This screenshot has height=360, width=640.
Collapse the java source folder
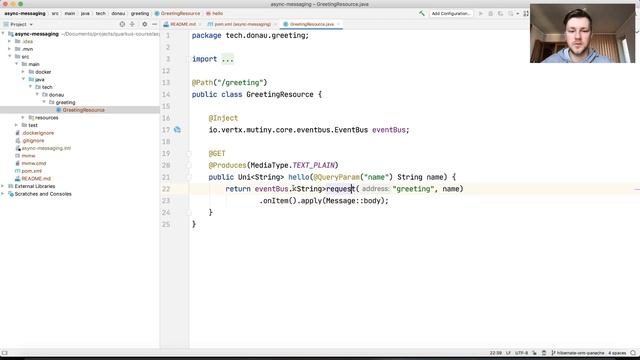23,79
